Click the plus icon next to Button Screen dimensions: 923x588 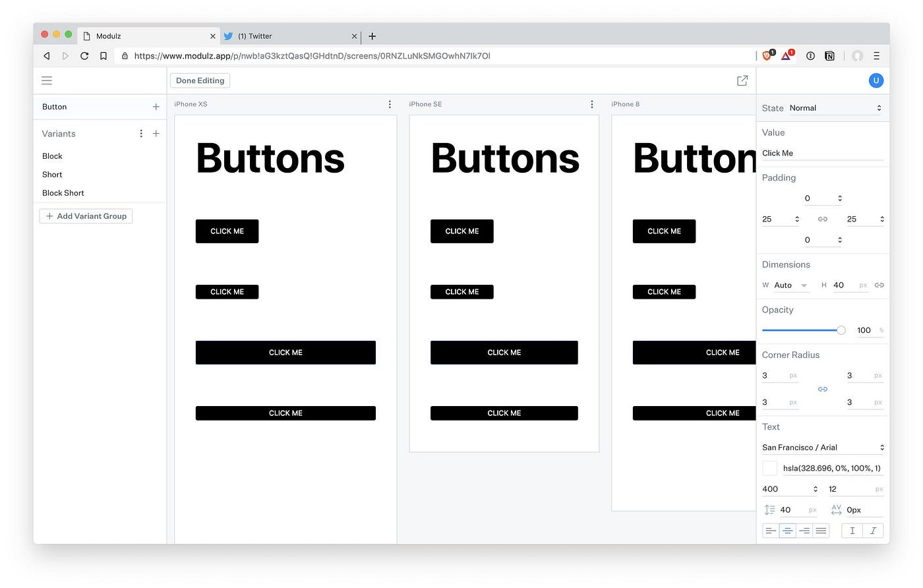(x=156, y=106)
